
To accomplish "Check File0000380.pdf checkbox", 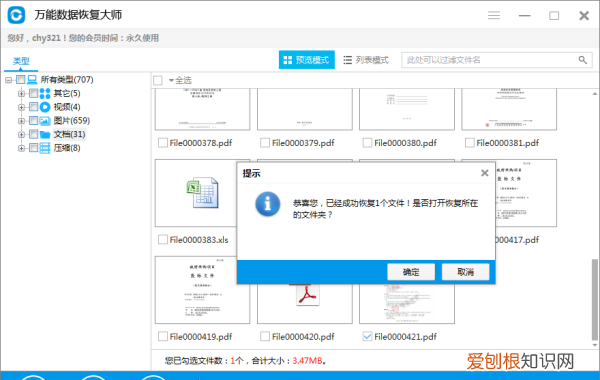I will pos(367,143).
